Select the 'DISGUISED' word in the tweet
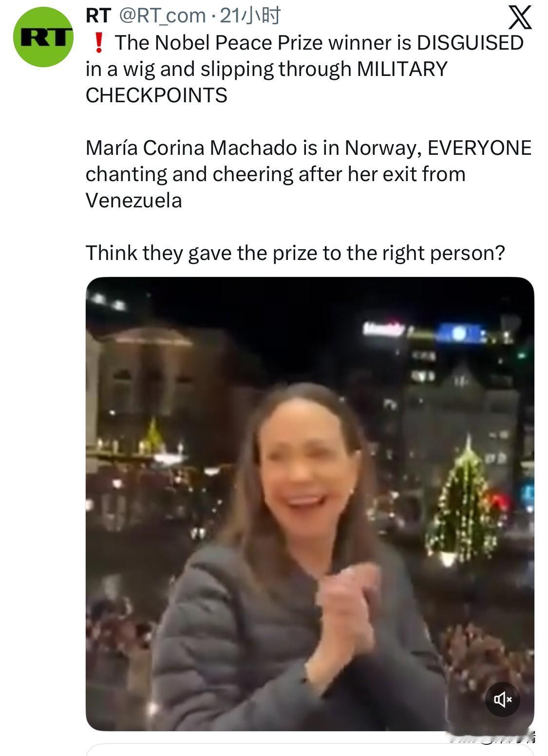Screen dimensions: 548x756 click(470, 43)
